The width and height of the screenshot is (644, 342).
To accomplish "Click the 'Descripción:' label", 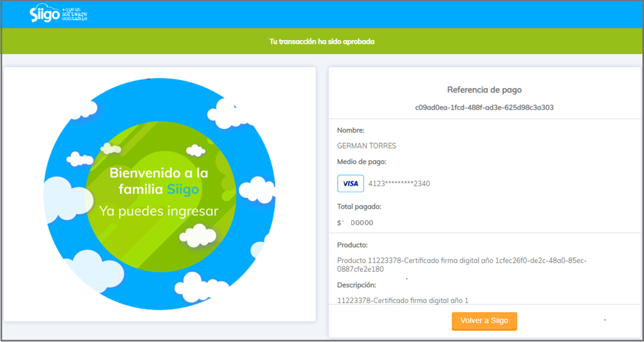I will click(357, 285).
